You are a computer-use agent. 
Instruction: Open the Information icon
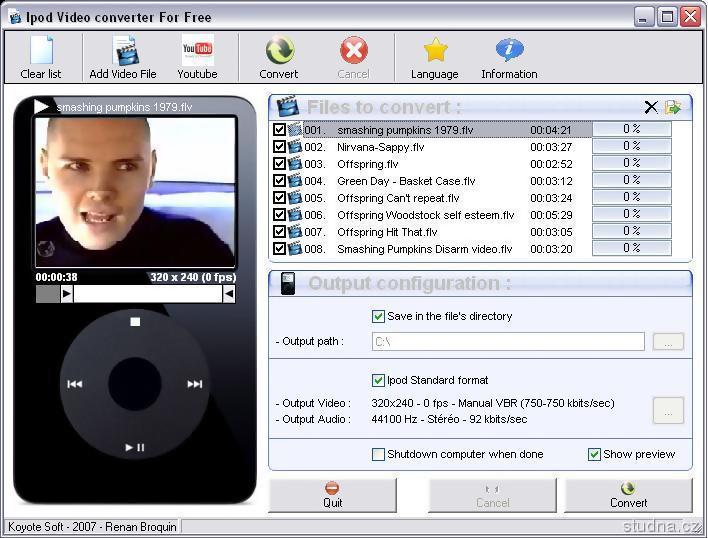[509, 57]
